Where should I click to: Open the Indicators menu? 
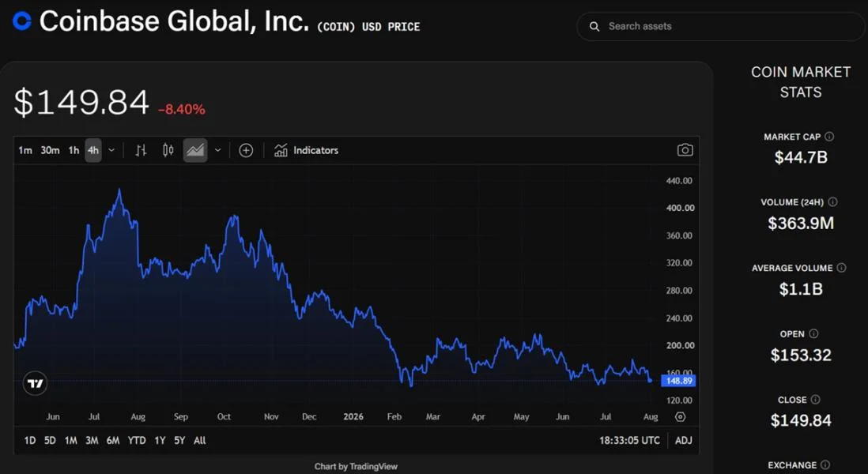(x=306, y=150)
